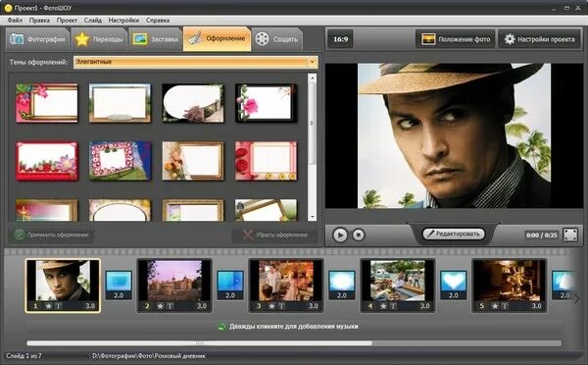Click the status bar path D:\Фотографии\Фото

coord(149,355)
